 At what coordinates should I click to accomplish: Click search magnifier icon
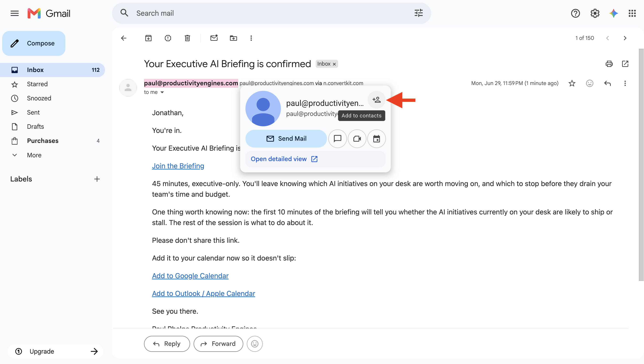124,13
